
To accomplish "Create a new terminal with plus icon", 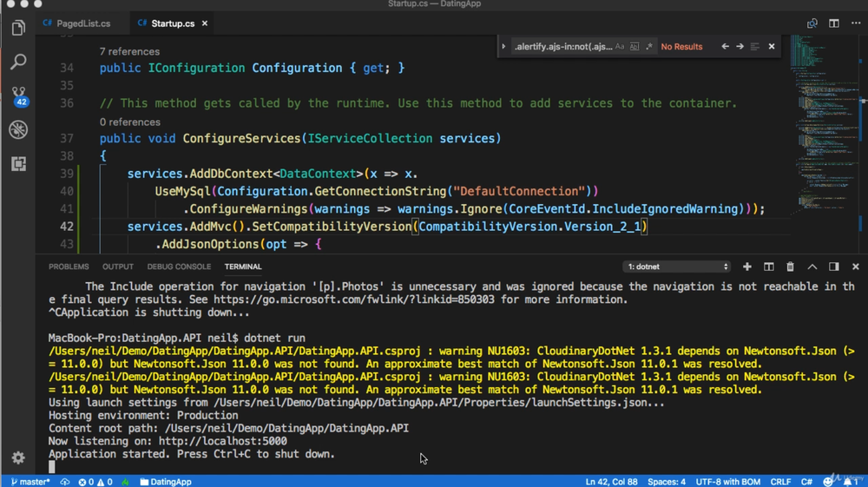I will [x=747, y=267].
